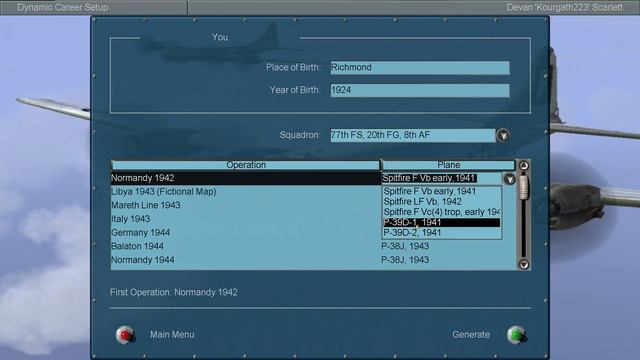Viewport: 640px width, 360px height.
Task: Click the list scroll-up arrow
Action: tap(524, 165)
